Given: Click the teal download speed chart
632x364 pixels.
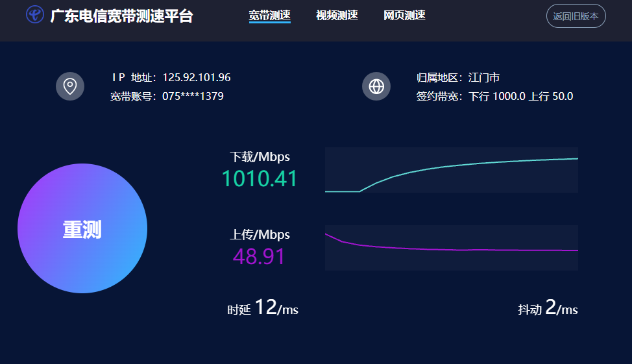Looking at the screenshot, I should pos(451,170).
